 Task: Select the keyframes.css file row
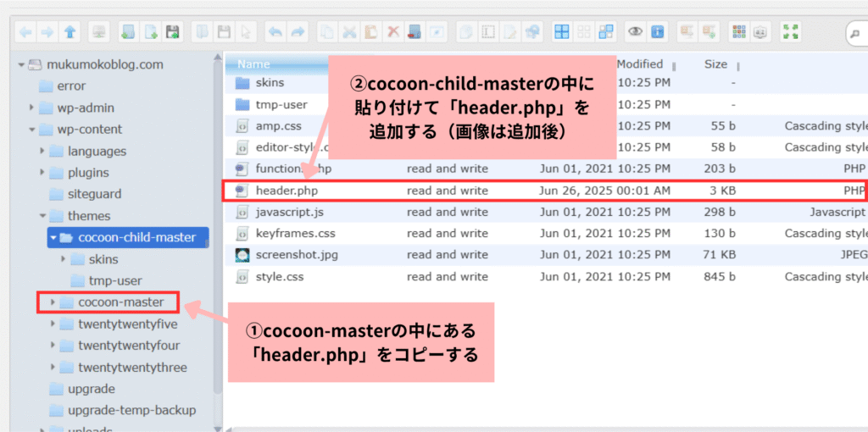[x=546, y=234]
